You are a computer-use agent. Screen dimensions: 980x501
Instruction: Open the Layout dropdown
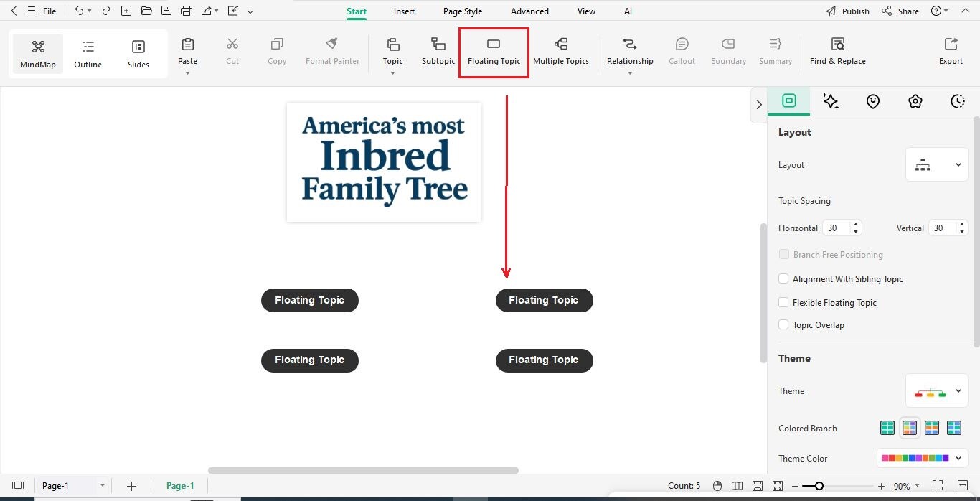click(937, 164)
